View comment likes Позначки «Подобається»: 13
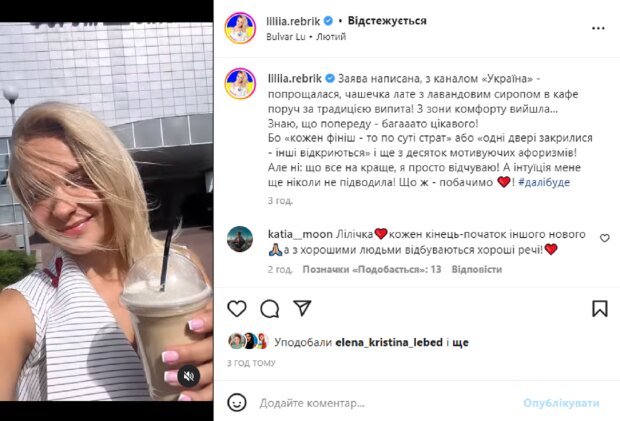620x421 pixels. 372,270
